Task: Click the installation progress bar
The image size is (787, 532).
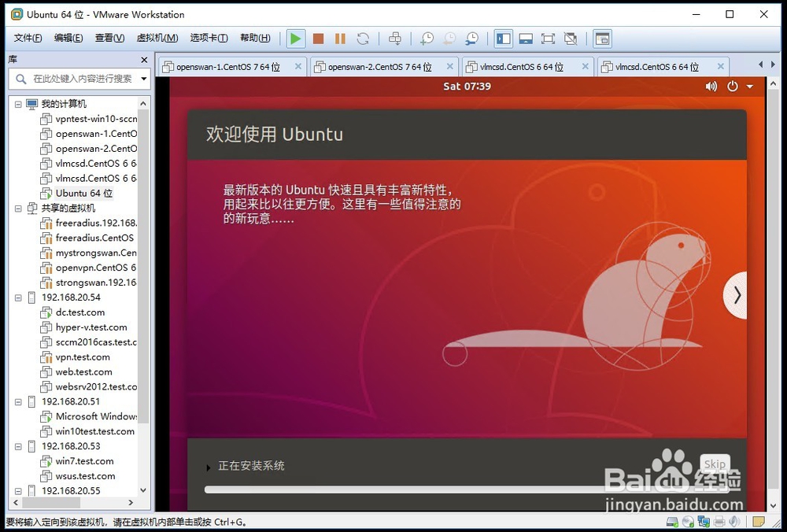Action: click(467, 490)
